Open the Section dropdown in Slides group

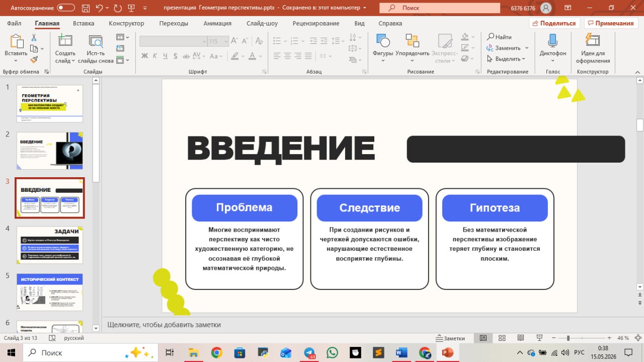point(122,60)
